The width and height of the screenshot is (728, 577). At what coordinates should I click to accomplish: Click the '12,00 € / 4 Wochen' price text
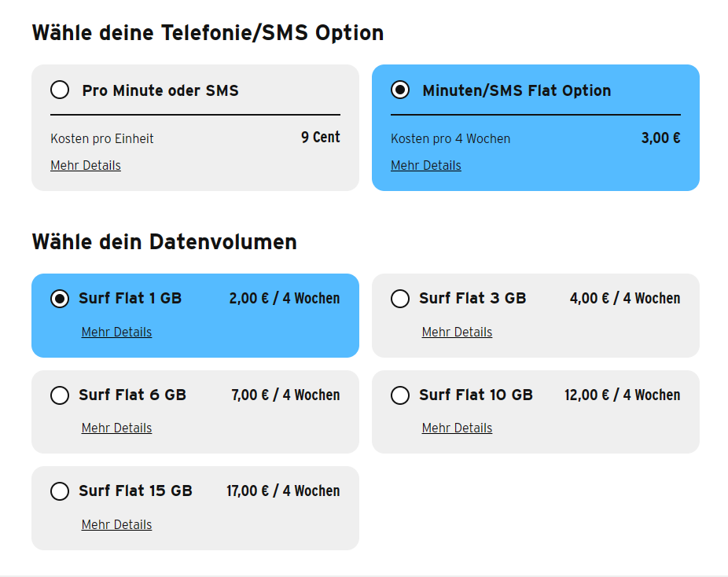622,395
